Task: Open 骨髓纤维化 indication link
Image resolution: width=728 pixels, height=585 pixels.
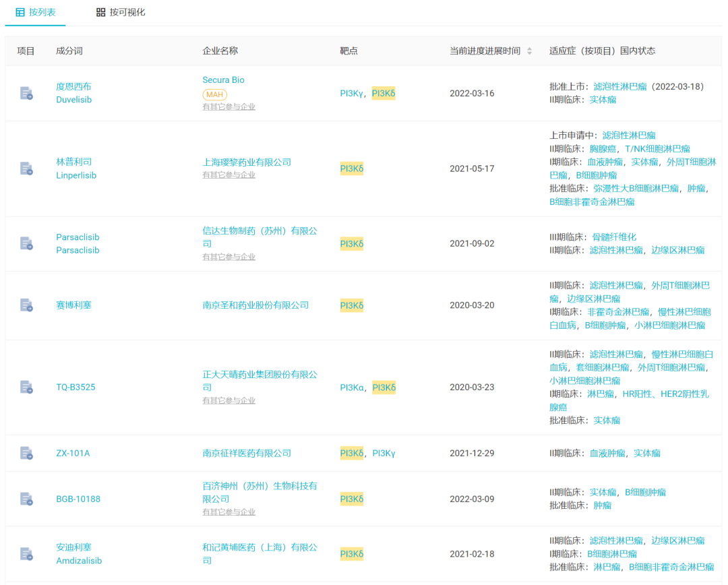Action: [x=614, y=237]
